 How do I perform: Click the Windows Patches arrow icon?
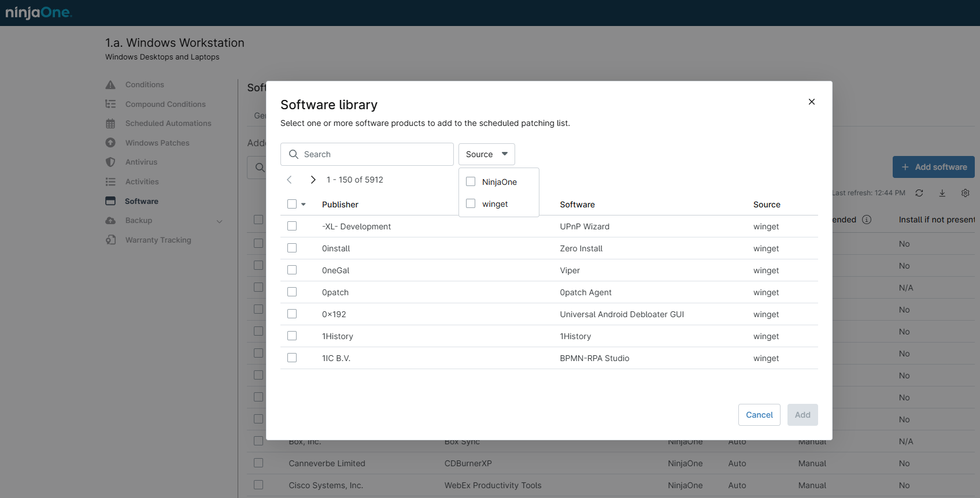click(x=110, y=143)
